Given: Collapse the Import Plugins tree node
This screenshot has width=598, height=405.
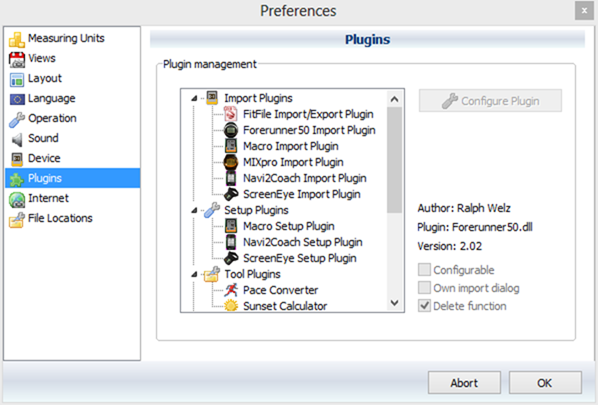Looking at the screenshot, I should pos(194,98).
